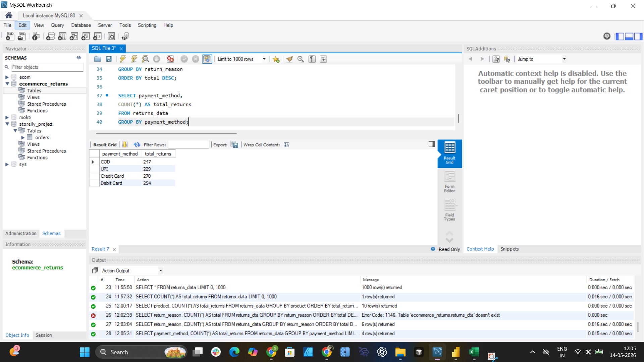Refresh schemas list icon in Navigator
The height and width of the screenshot is (362, 644).
[79, 58]
